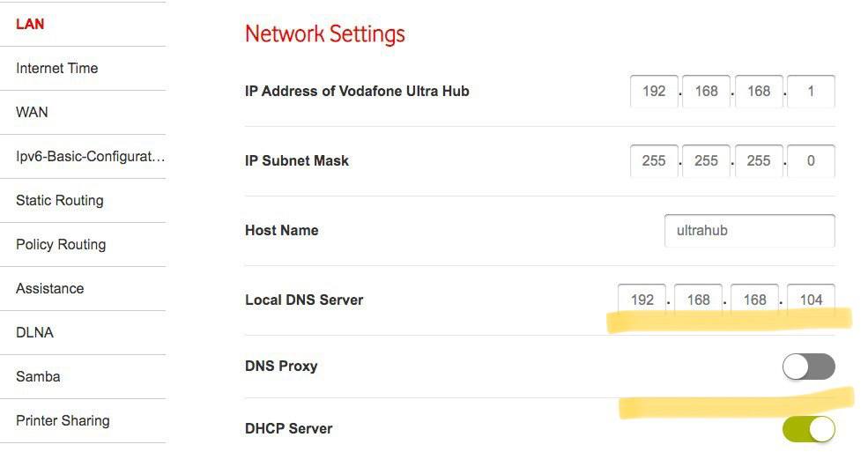Go to Printer Sharing
868x452 pixels.
pyautogui.click(x=63, y=420)
